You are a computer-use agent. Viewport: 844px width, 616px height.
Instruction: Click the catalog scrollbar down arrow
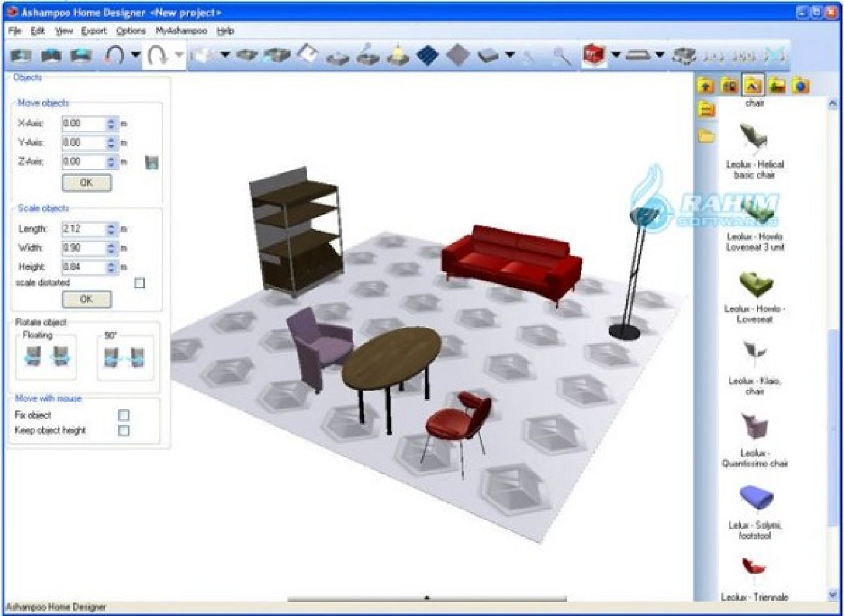832,595
